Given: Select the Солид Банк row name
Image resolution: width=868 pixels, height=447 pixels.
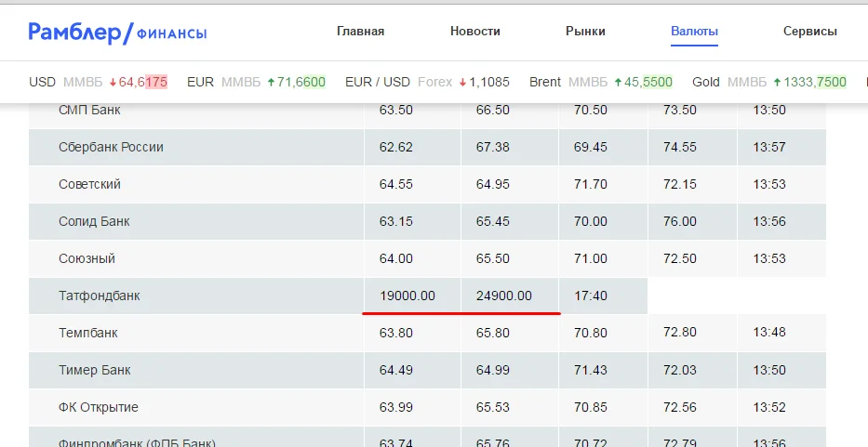Looking at the screenshot, I should [x=94, y=221].
